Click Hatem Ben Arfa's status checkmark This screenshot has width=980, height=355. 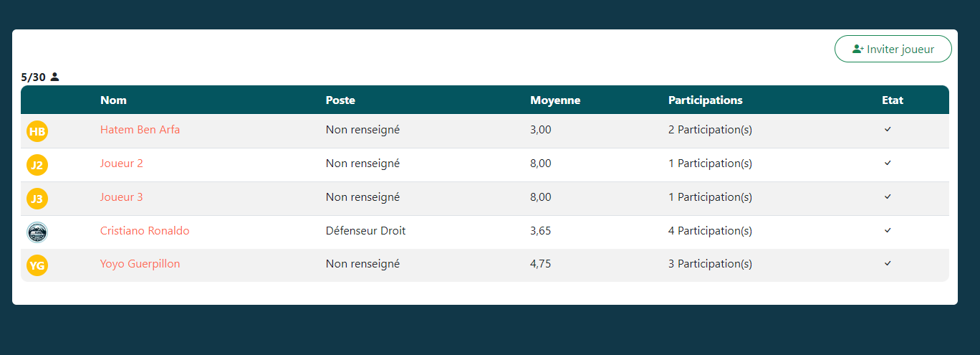[x=888, y=129]
